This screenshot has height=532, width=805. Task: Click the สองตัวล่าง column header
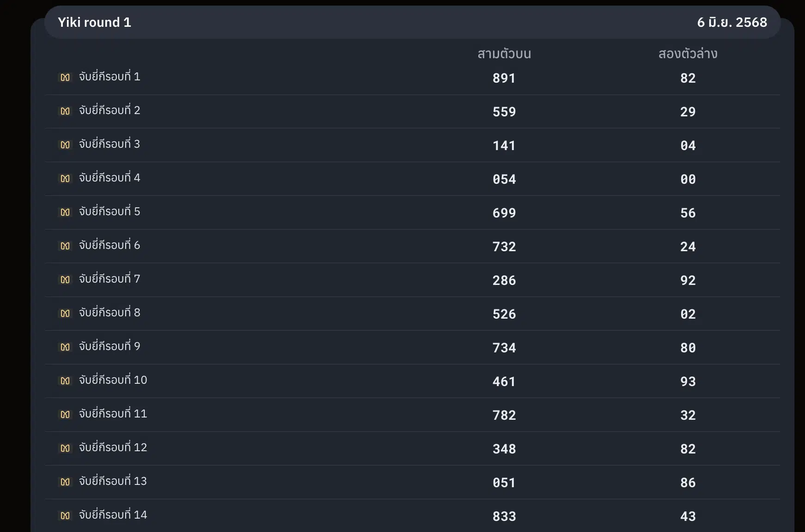[688, 54]
